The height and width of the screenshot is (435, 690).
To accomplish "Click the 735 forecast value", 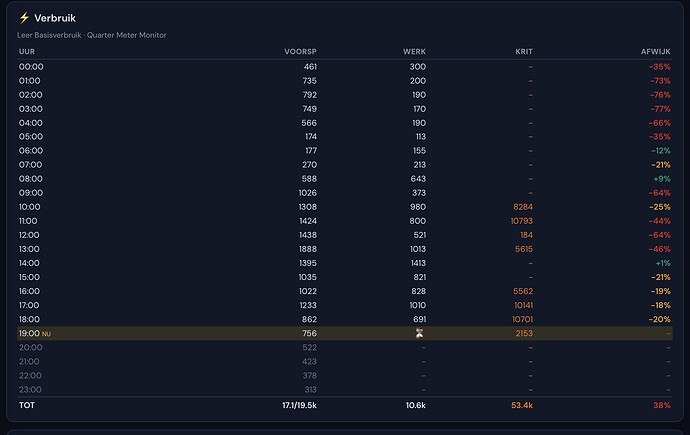I will [309, 81].
